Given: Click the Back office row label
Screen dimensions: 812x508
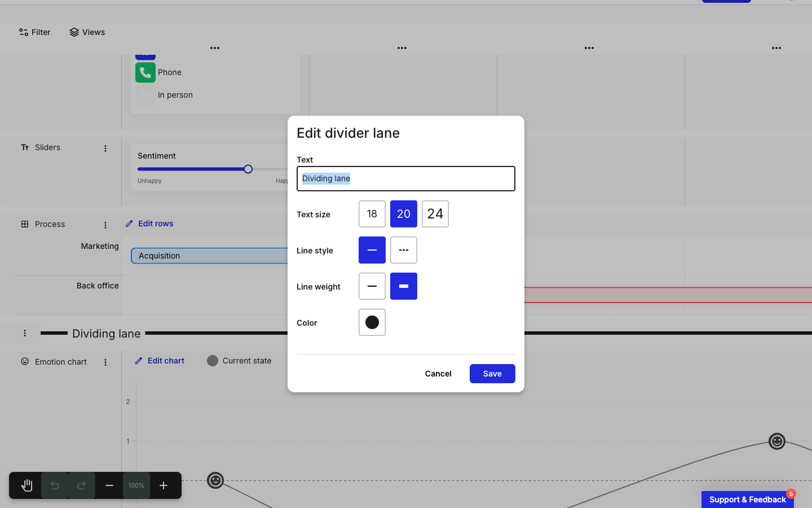Looking at the screenshot, I should pos(98,286).
